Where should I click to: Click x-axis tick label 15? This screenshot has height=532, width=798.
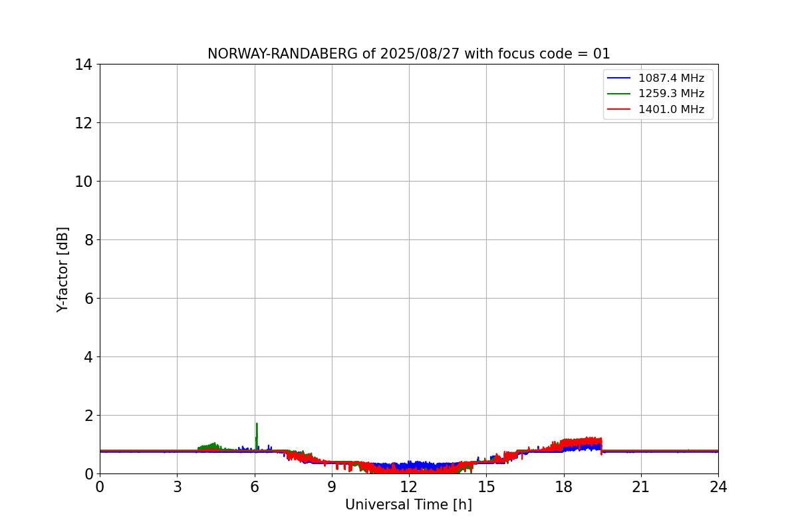pos(486,487)
